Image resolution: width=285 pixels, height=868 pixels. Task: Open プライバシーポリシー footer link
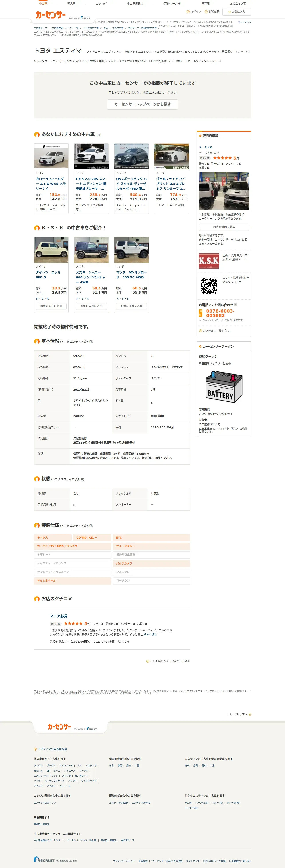point(123,861)
